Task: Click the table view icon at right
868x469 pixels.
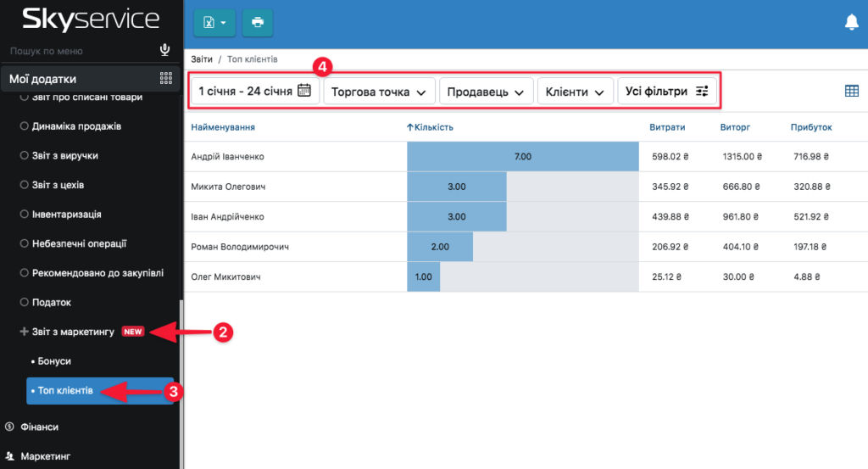Action: tap(852, 92)
